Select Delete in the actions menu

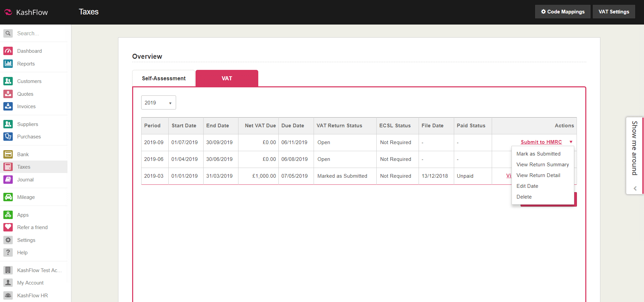[524, 197]
